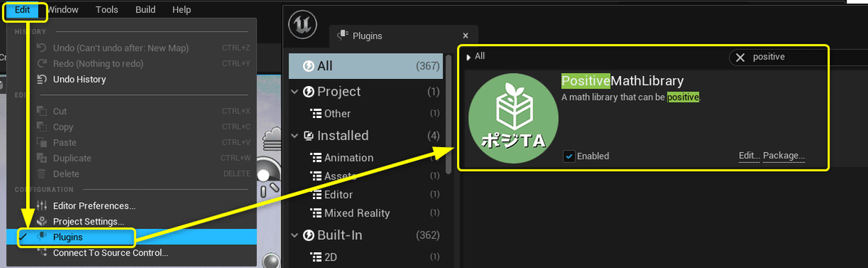The image size is (868, 268).
Task: Click the Project Settings gear icon
Action: coord(42,222)
